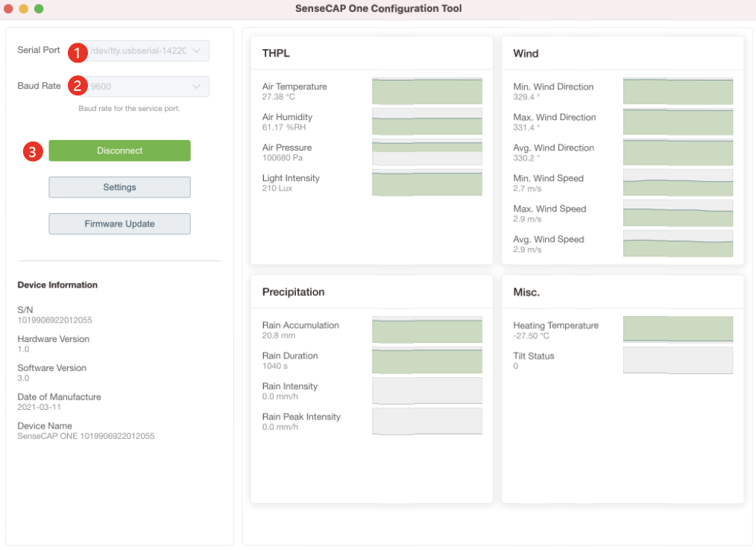
Task: Start Firmware Update
Action: click(119, 224)
